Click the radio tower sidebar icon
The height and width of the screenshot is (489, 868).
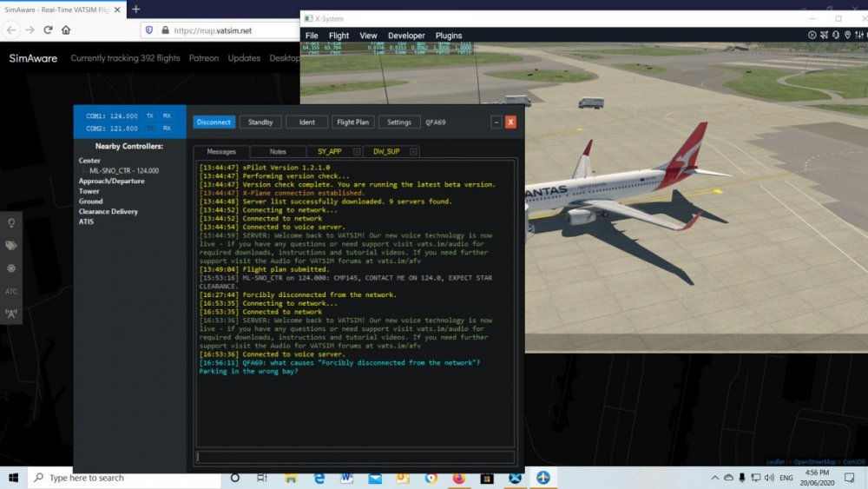click(x=11, y=314)
